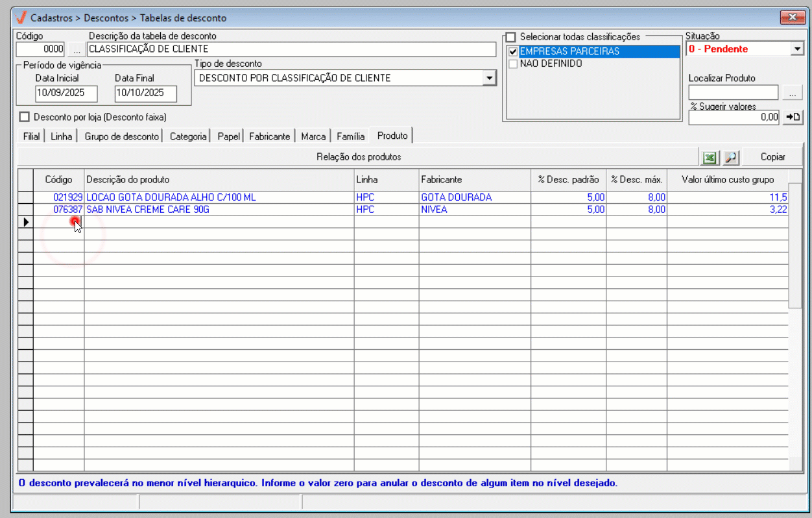Open code lookup ellipsis button
The width and height of the screenshot is (812, 518).
[x=76, y=49]
